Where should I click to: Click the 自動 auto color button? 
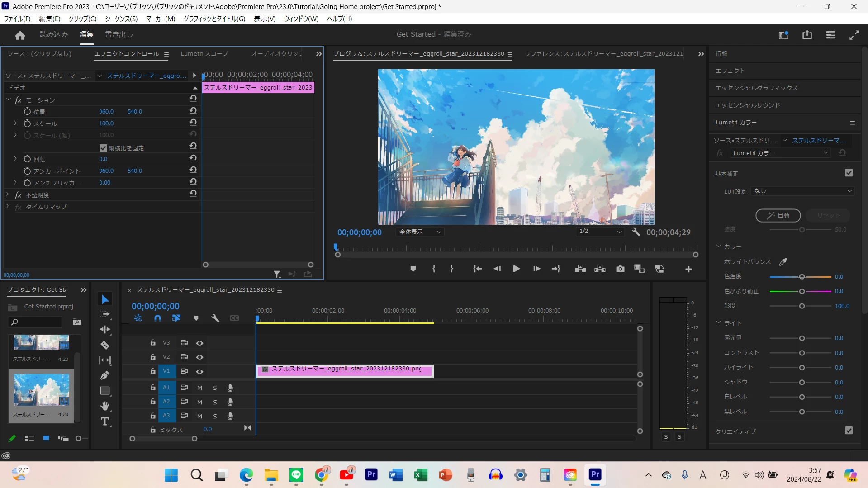778,216
